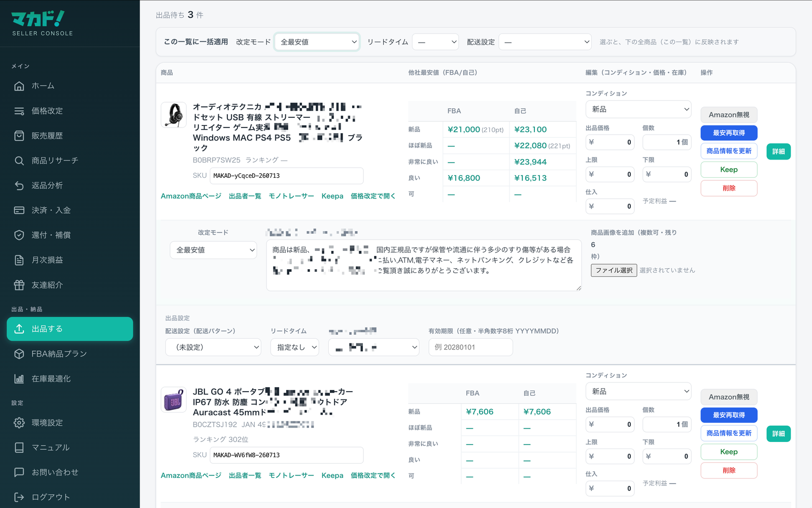Click the listing upload icon
This screenshot has width=812, height=508.
[19, 329]
